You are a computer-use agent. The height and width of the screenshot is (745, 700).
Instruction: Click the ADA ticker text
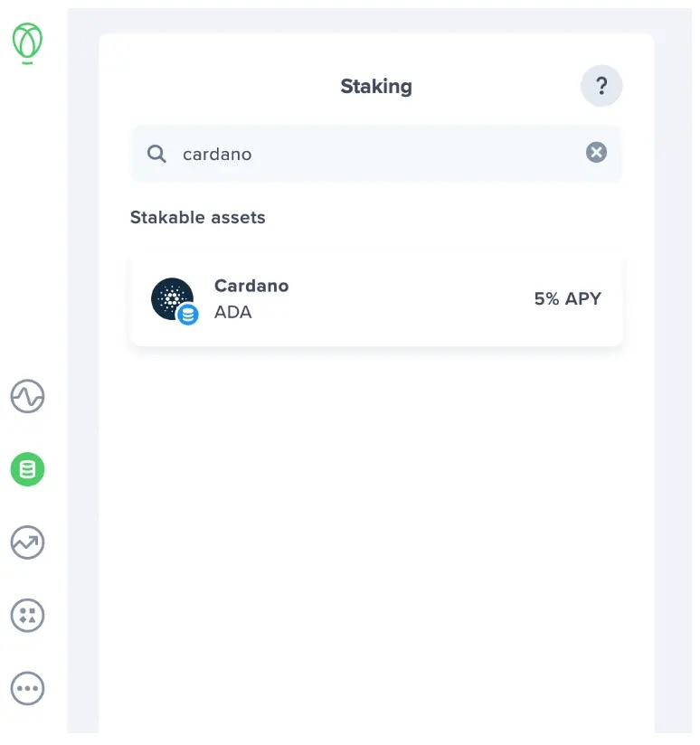click(234, 313)
